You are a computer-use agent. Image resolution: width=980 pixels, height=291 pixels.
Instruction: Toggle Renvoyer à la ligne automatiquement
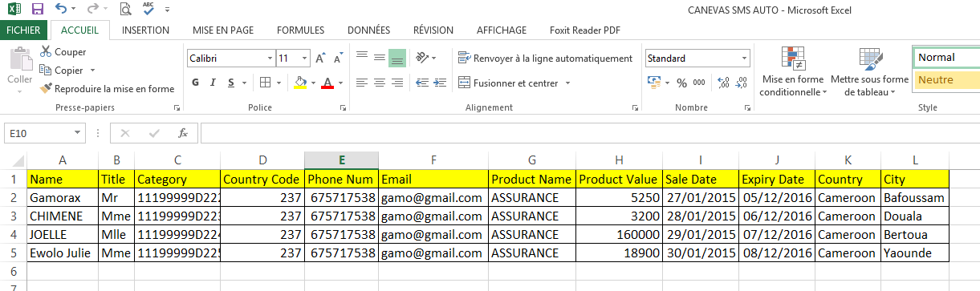[545, 58]
